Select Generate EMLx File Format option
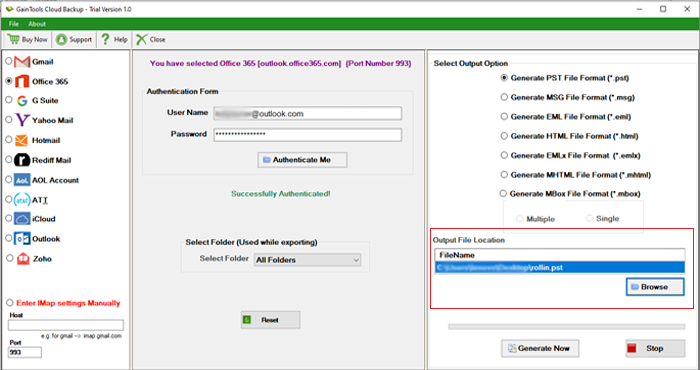Image resolution: width=700 pixels, height=370 pixels. (504, 155)
